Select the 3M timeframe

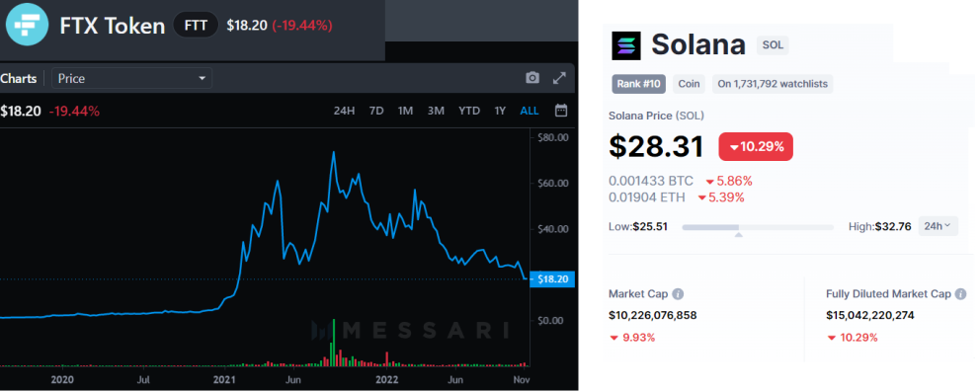[x=436, y=112]
